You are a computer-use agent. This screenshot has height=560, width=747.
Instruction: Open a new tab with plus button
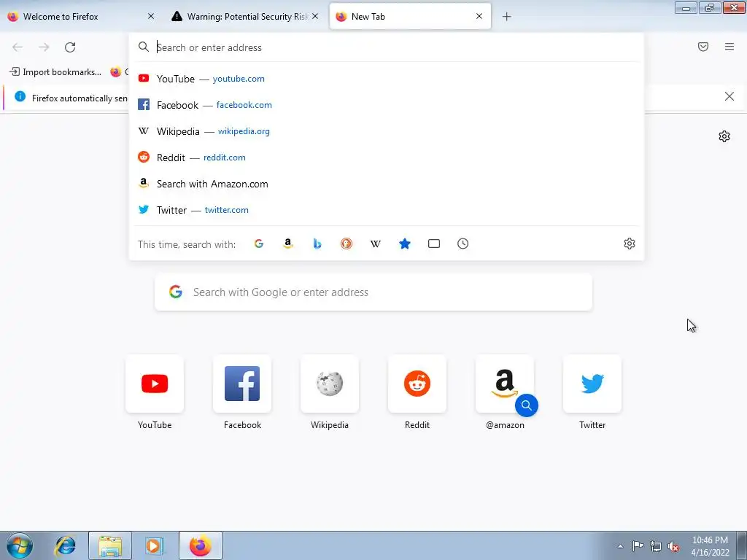507,17
